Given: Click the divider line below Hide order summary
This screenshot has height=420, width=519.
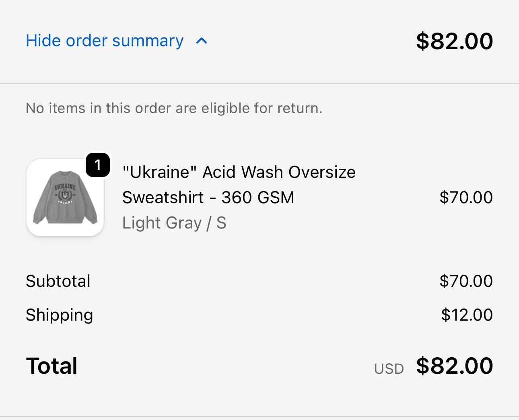Looking at the screenshot, I should pyautogui.click(x=259, y=84).
